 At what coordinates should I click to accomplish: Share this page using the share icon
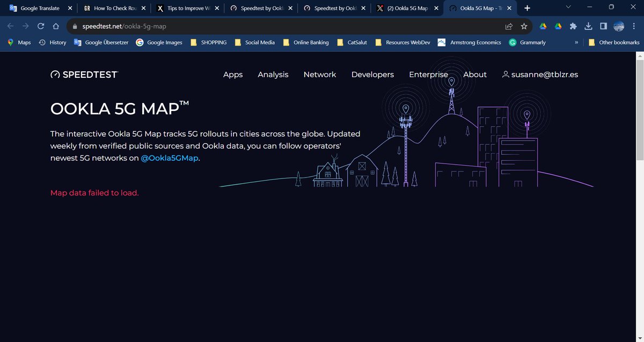509,26
